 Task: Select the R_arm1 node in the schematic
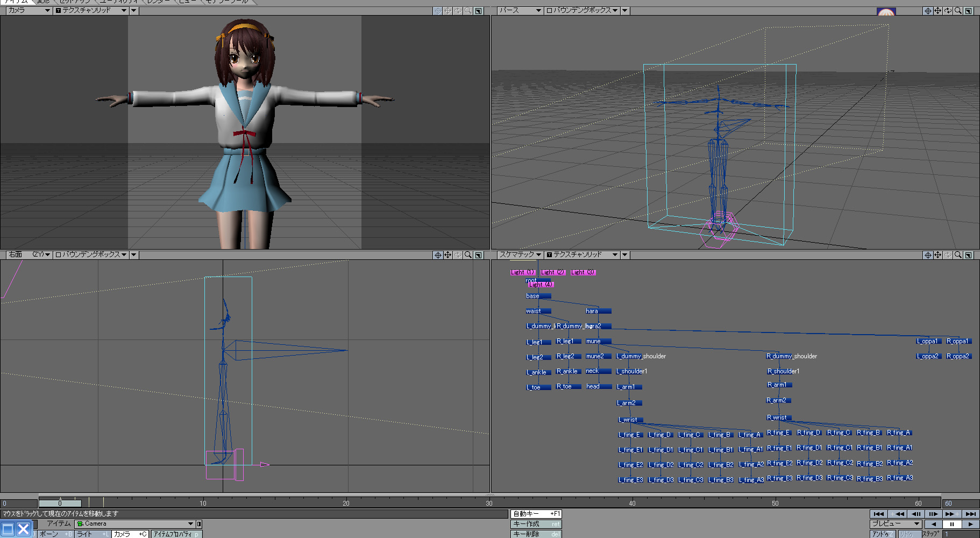[779, 385]
